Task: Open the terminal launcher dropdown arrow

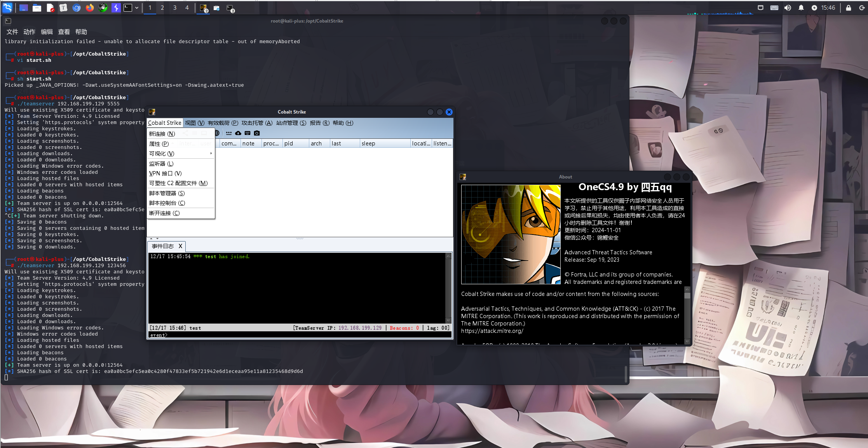Action: pyautogui.click(x=137, y=8)
